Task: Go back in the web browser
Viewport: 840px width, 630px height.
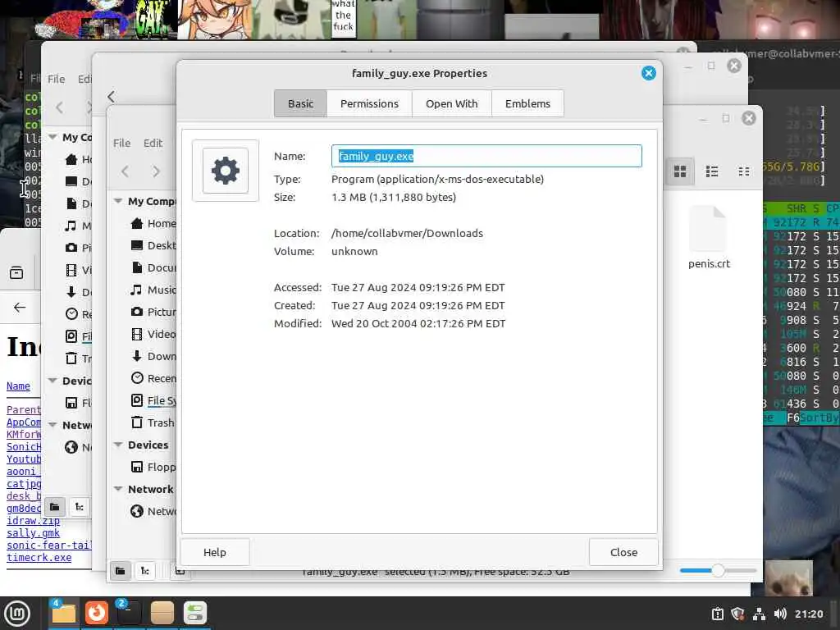Action: 20,307
